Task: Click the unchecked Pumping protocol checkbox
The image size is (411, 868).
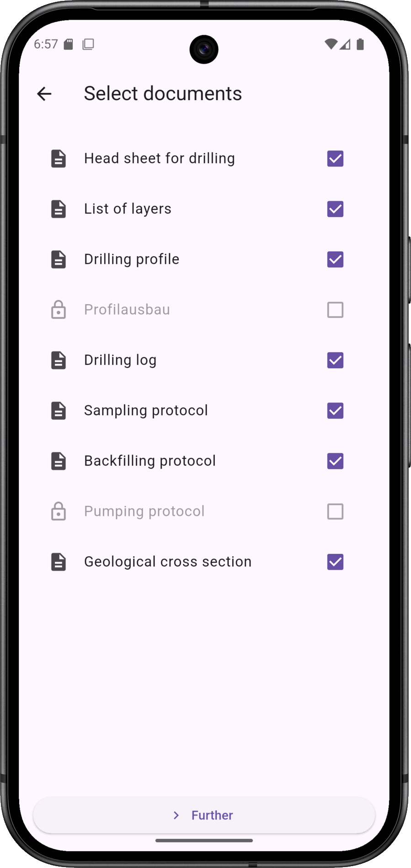Action: coord(335,511)
